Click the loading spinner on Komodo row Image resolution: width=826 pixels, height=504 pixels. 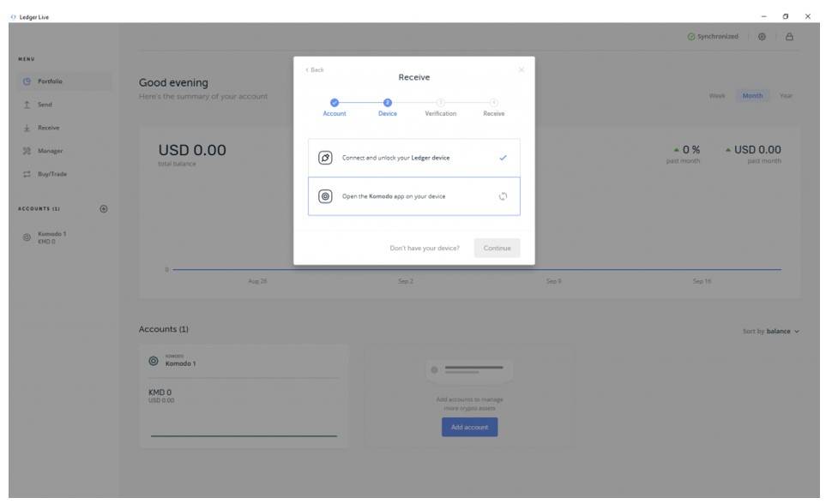point(503,196)
